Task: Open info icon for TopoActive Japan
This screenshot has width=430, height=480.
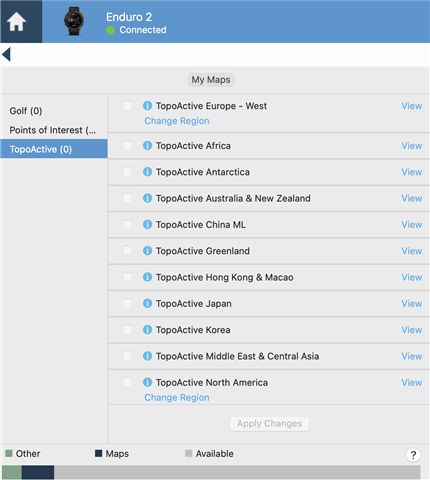Action: tap(147, 303)
